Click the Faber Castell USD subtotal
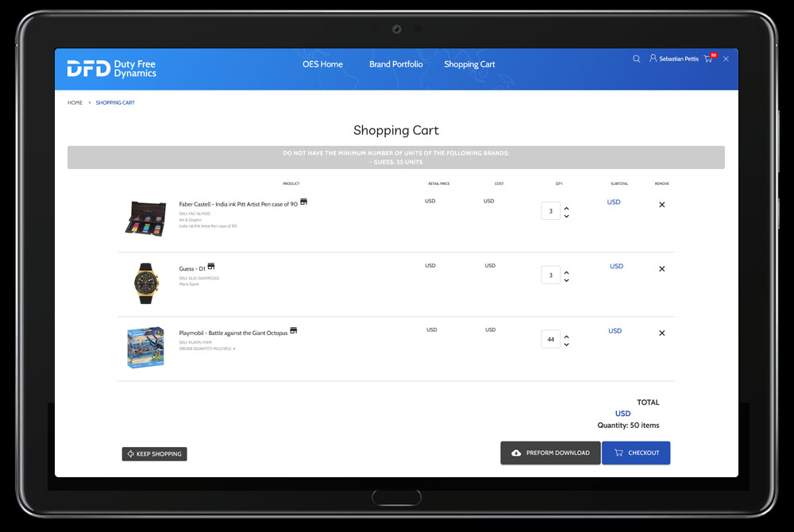The height and width of the screenshot is (532, 794). pyautogui.click(x=614, y=202)
